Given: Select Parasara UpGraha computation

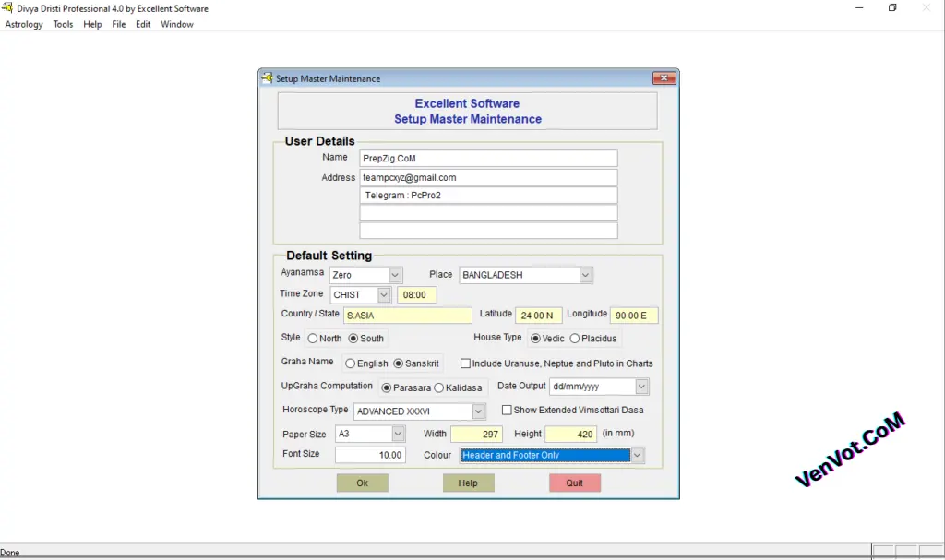Looking at the screenshot, I should [x=406, y=387].
